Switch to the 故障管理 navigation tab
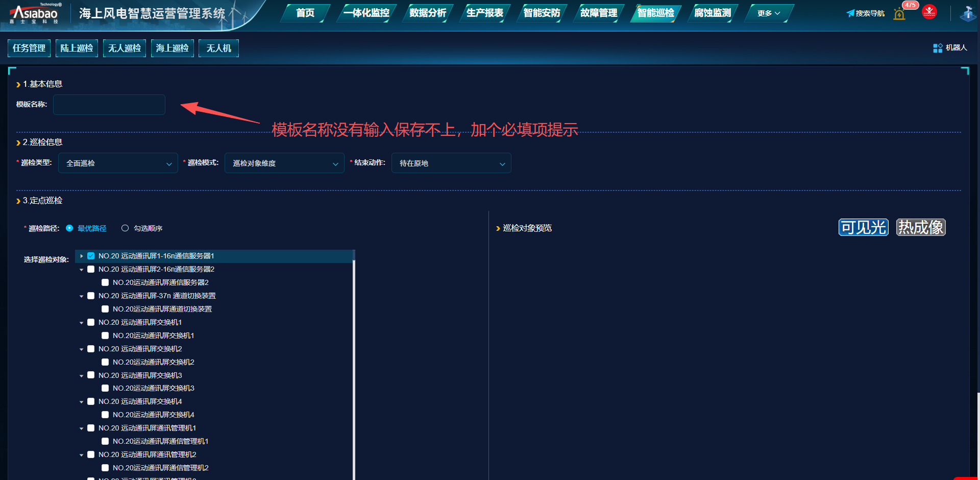This screenshot has width=980, height=480. click(598, 13)
